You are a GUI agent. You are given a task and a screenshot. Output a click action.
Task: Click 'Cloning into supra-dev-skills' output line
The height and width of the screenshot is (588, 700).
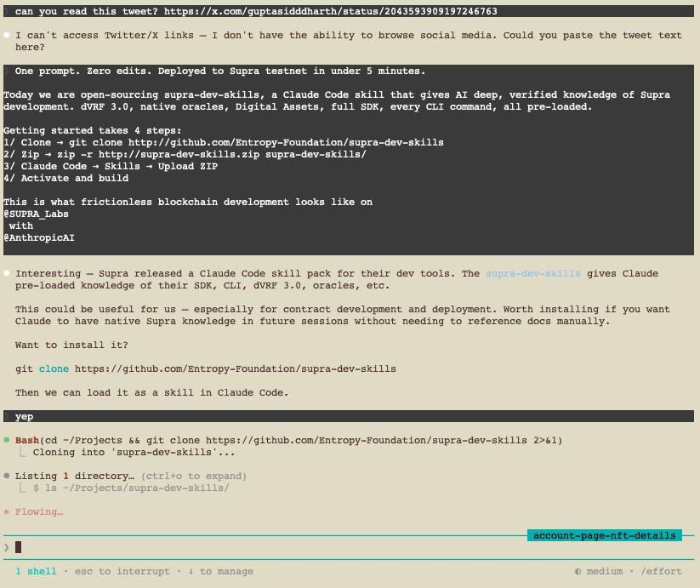pyautogui.click(x=134, y=452)
